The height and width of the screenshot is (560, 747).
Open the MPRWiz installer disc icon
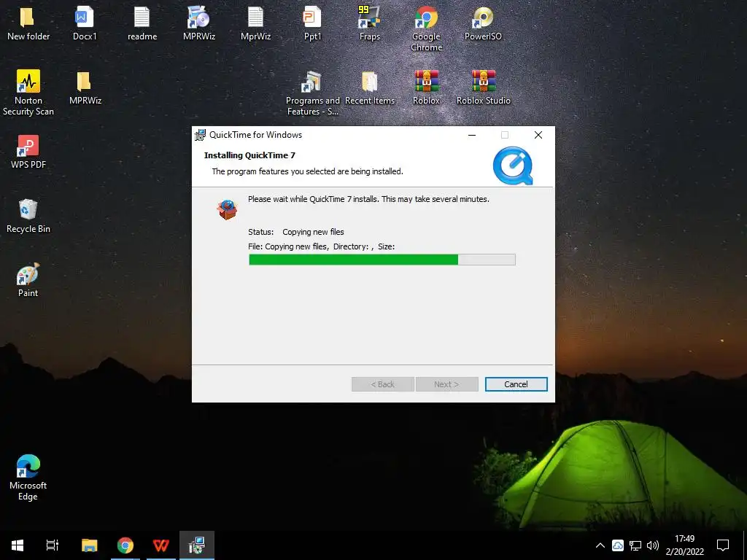(198, 18)
